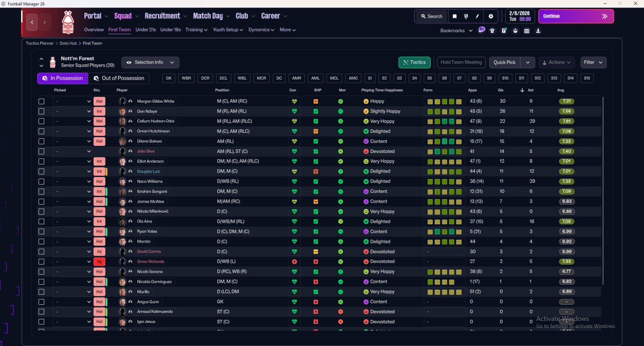Open the Selection Info dropdown
Screen dimensions: 644x346
point(150,62)
